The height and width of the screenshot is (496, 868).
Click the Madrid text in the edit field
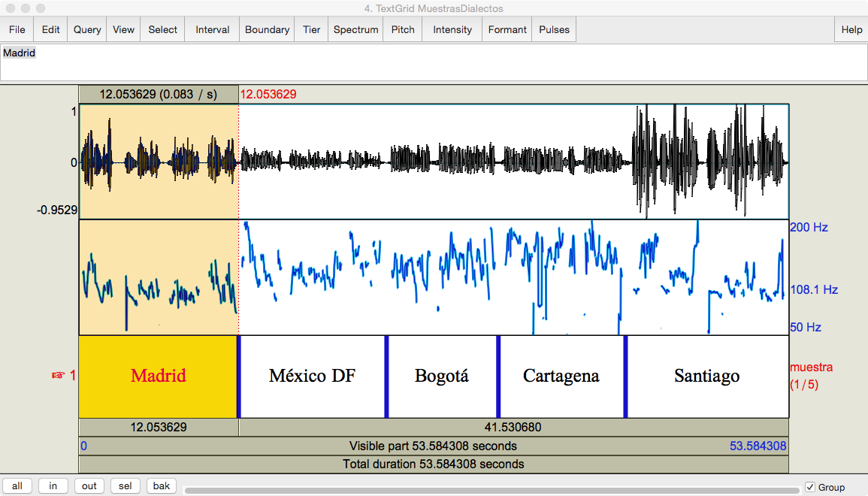pos(19,53)
